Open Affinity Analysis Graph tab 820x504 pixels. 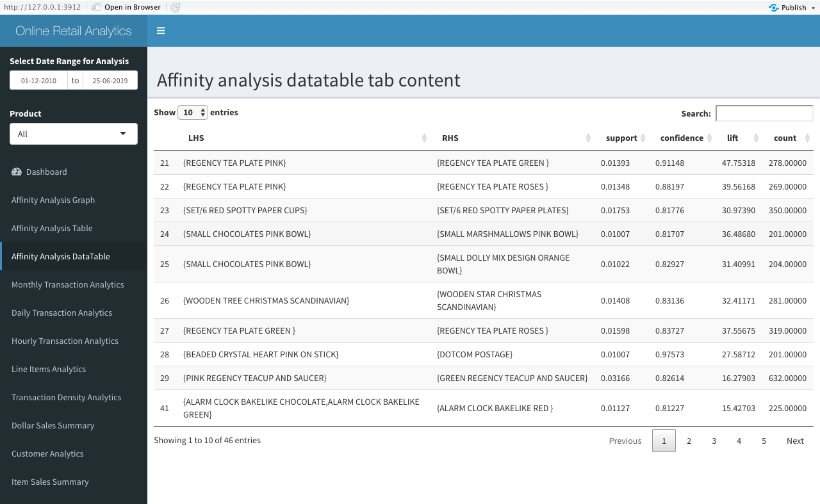point(74,200)
